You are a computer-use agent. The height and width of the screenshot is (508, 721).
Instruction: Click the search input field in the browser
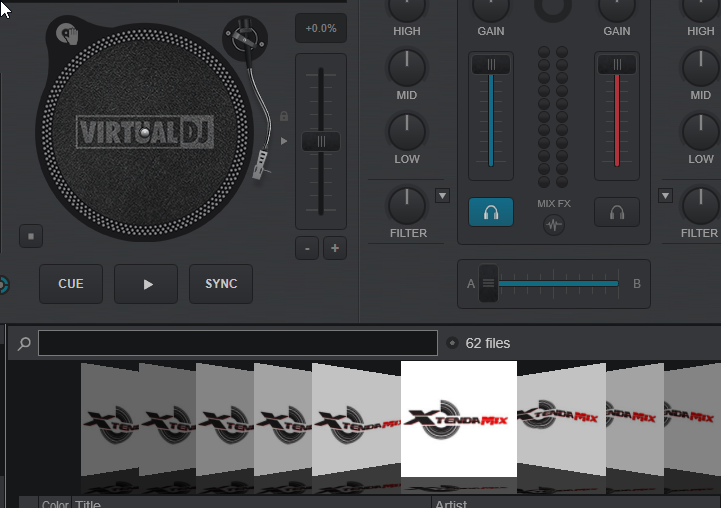238,344
